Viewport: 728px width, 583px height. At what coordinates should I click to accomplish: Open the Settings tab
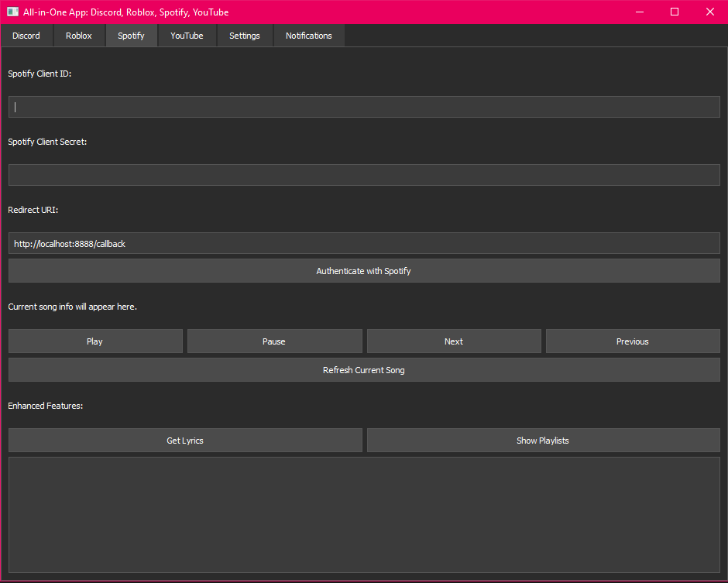[x=245, y=36]
